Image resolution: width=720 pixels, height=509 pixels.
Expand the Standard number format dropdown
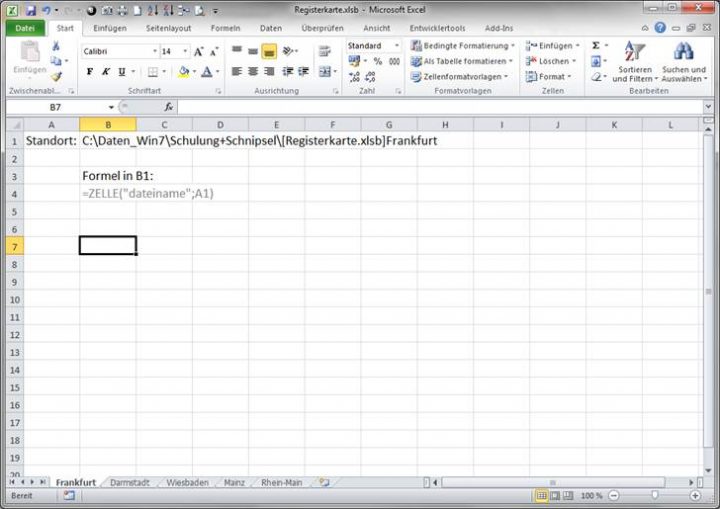(x=398, y=46)
